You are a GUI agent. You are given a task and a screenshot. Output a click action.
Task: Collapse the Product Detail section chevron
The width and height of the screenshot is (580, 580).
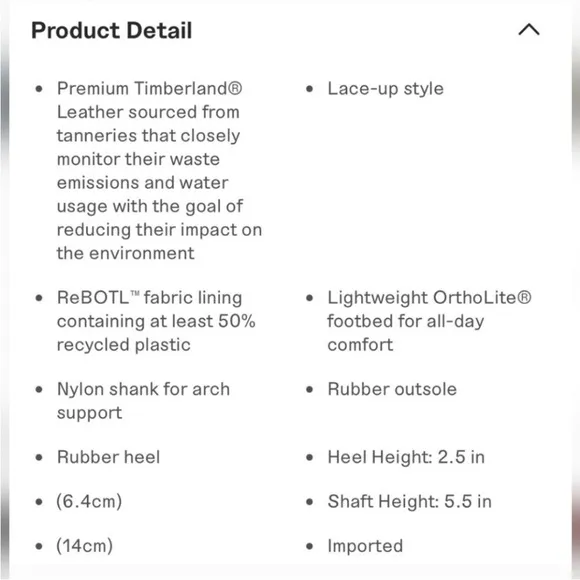point(529,30)
